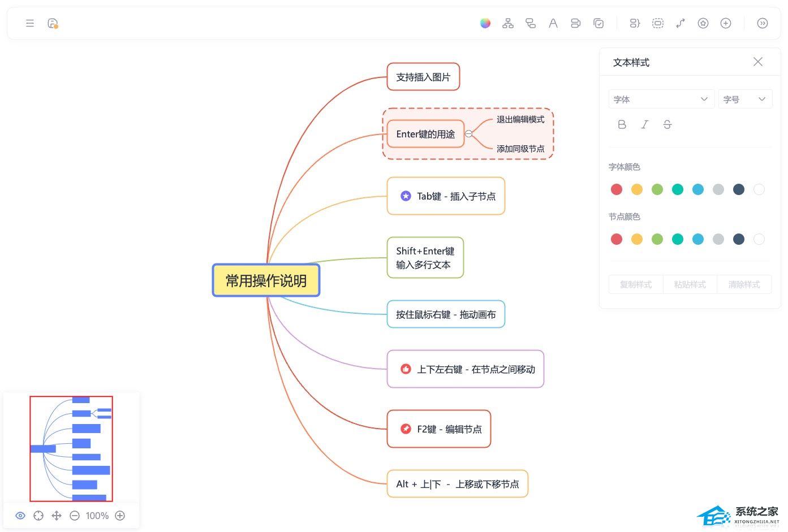Toggle minimap visibility with eye icon

coord(20,516)
